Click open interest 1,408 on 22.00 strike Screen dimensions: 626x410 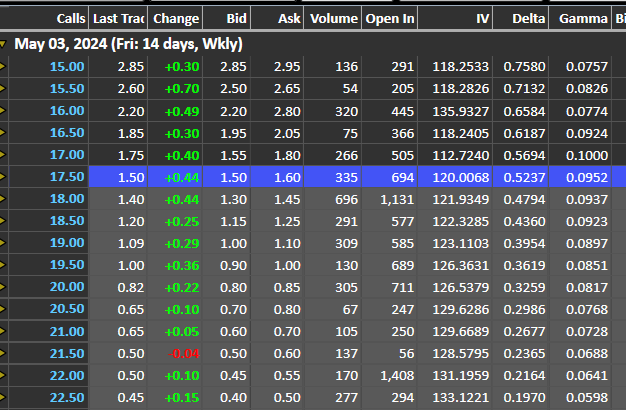click(397, 376)
